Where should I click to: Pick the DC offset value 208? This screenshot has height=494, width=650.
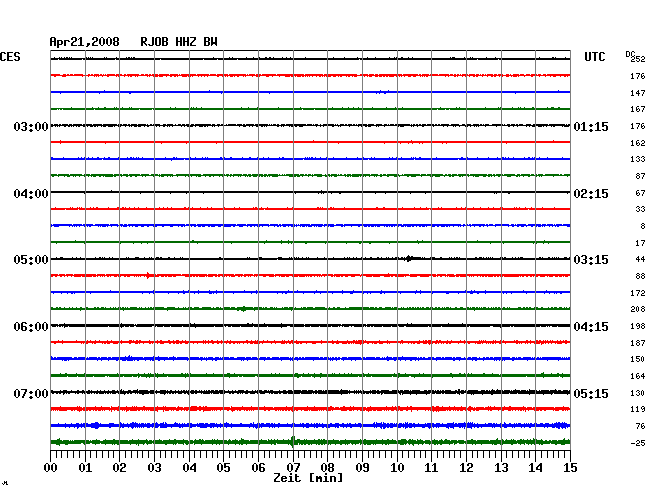coord(638,309)
